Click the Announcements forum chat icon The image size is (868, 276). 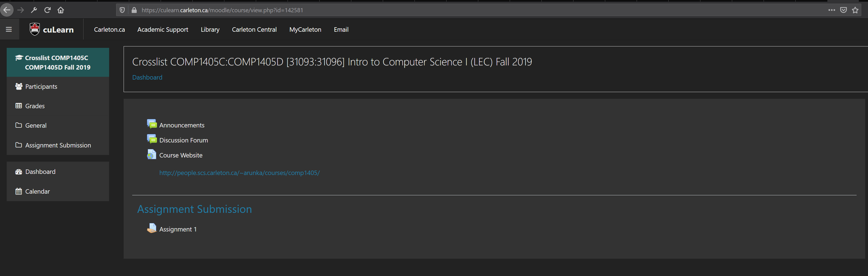(x=152, y=124)
